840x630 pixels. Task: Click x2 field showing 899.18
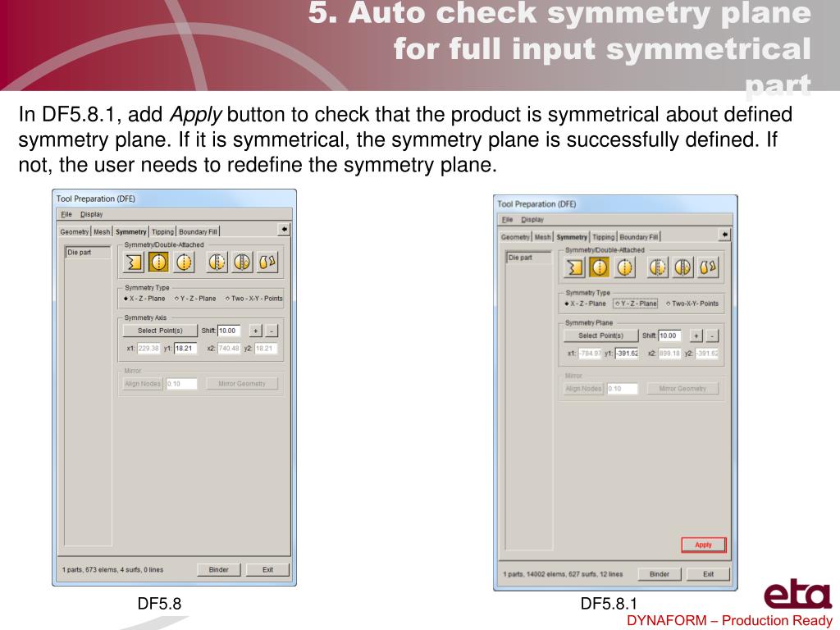[669, 353]
